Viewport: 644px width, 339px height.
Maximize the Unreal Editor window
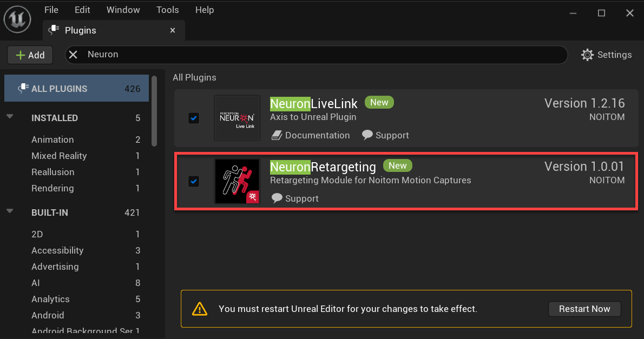(x=601, y=13)
